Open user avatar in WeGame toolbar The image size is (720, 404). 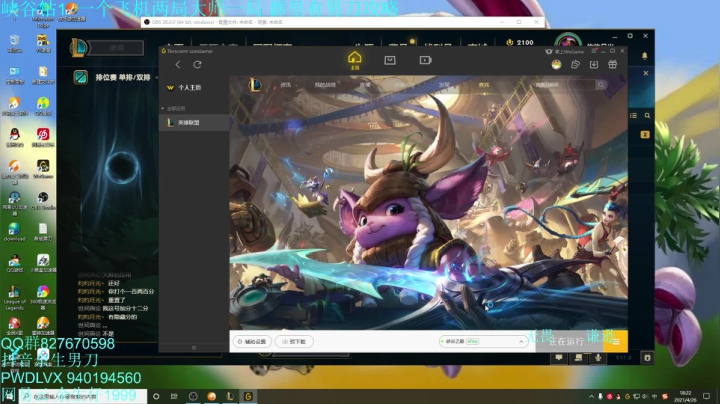point(556,65)
